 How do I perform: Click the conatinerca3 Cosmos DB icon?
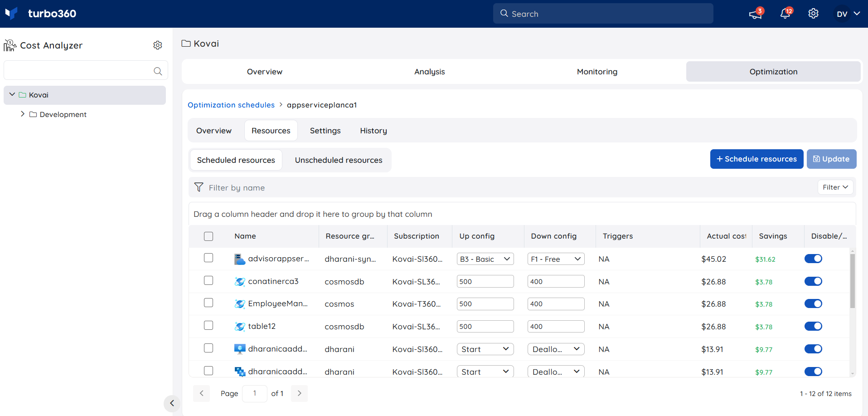(240, 282)
